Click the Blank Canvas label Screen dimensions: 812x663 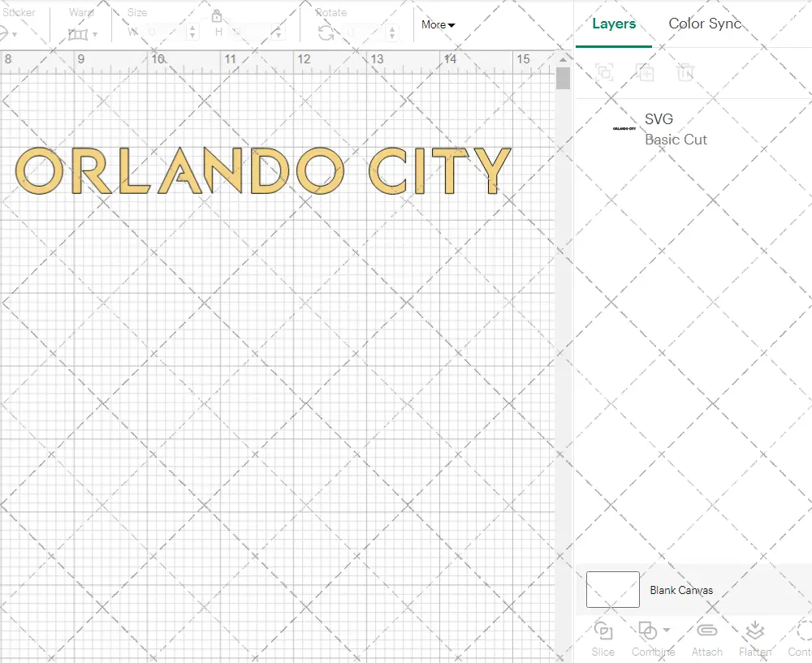tap(681, 590)
